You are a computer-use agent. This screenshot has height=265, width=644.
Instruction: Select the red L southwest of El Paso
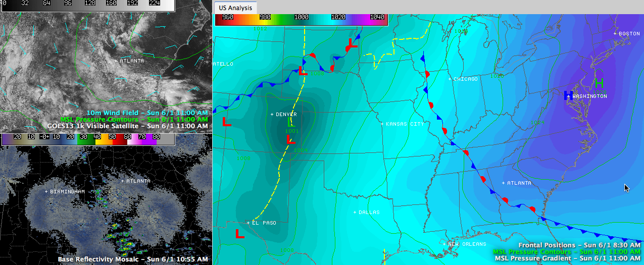(x=240, y=233)
